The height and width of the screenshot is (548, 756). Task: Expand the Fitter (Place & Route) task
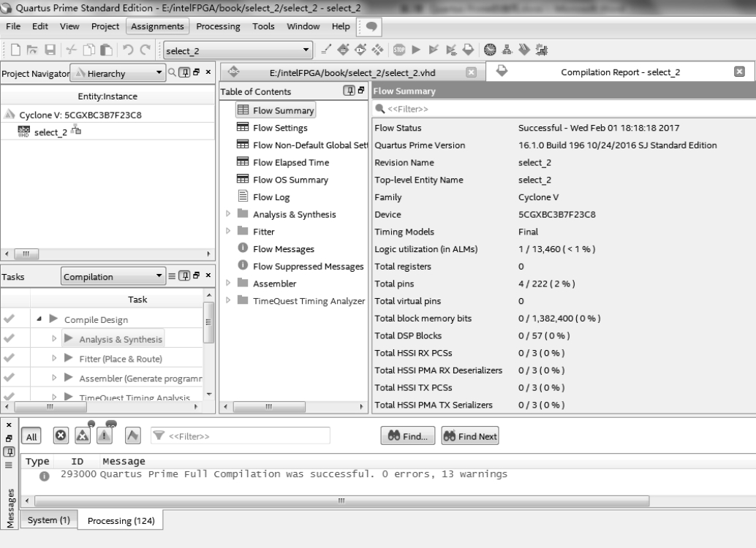(x=54, y=358)
